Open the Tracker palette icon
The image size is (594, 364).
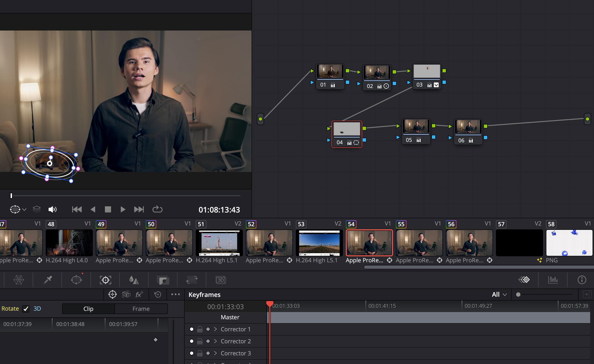click(105, 280)
